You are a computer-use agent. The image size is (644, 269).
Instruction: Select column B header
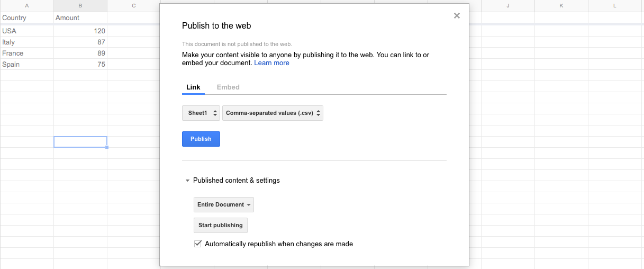pos(80,6)
